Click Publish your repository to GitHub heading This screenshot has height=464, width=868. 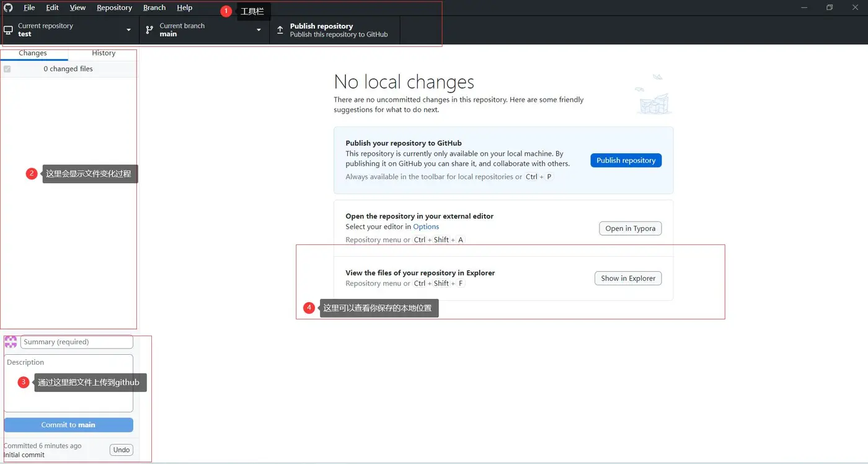click(x=404, y=143)
